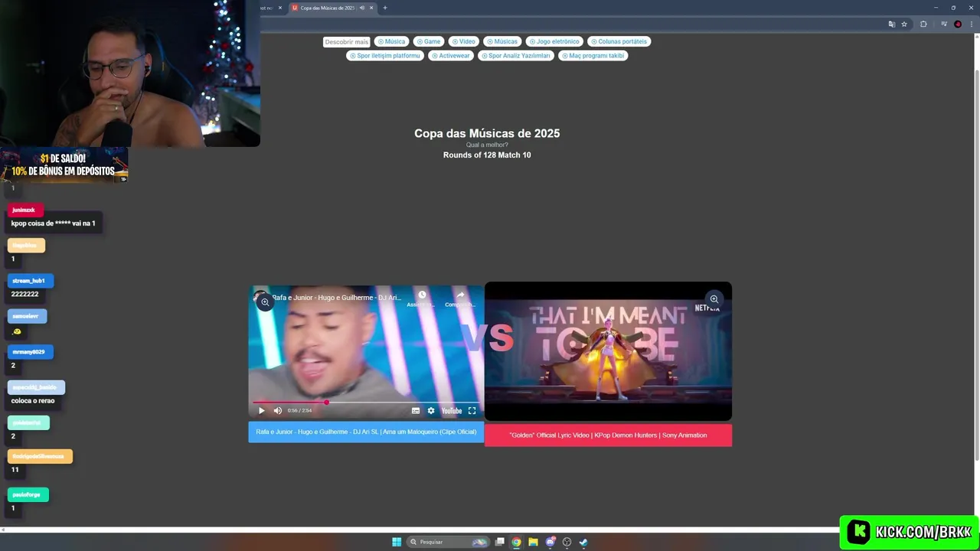Screen dimensions: 980x551
Task: Open a new browser tab
Action: click(385, 8)
